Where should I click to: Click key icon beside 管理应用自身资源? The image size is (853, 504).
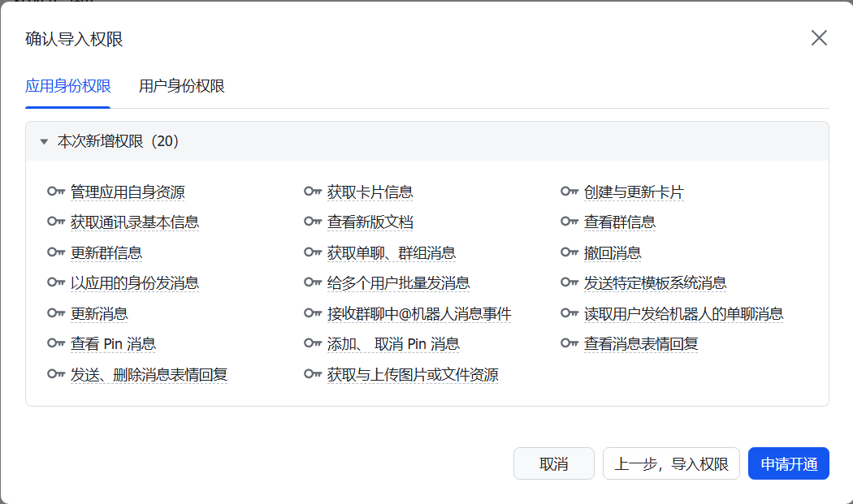tap(56, 192)
